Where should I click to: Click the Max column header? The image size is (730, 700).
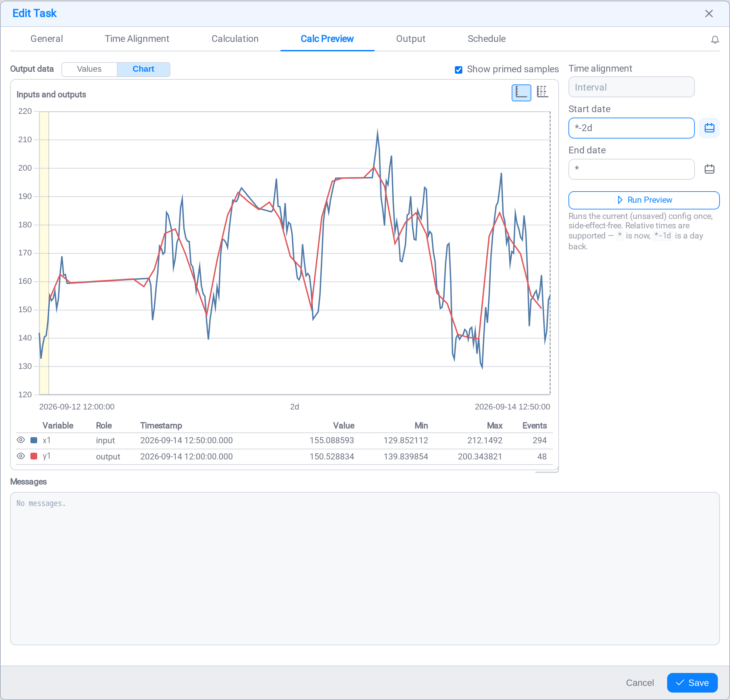click(x=494, y=426)
